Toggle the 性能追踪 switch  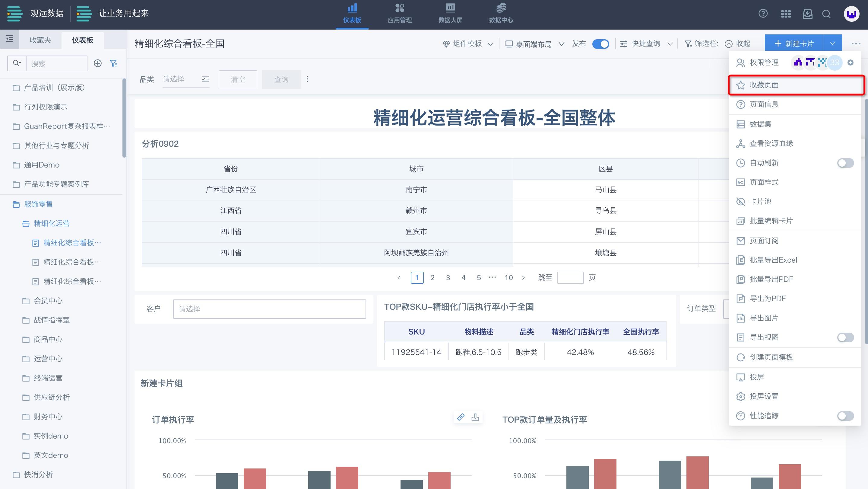pos(845,416)
